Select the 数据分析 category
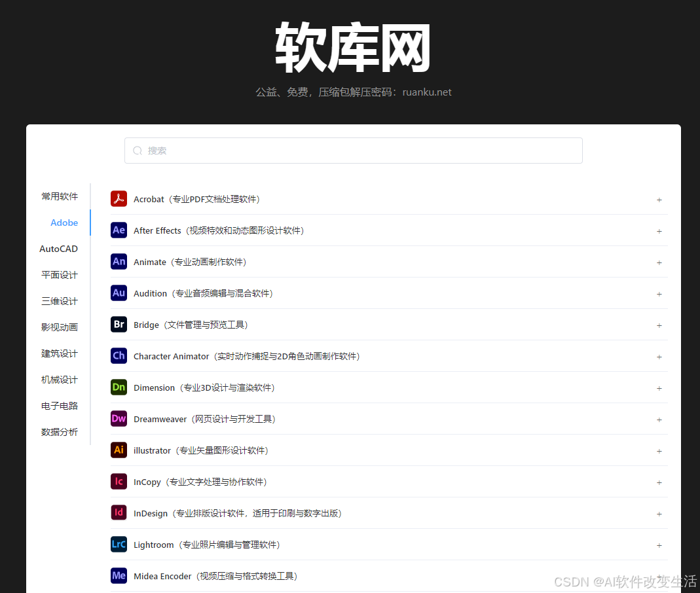This screenshot has width=700, height=593. tap(60, 432)
